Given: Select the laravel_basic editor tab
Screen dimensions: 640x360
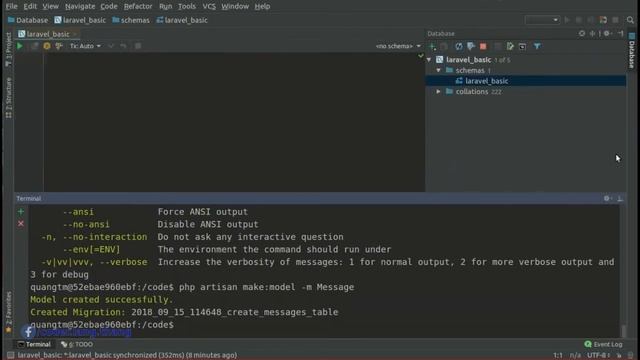Looking at the screenshot, I should pos(48,34).
